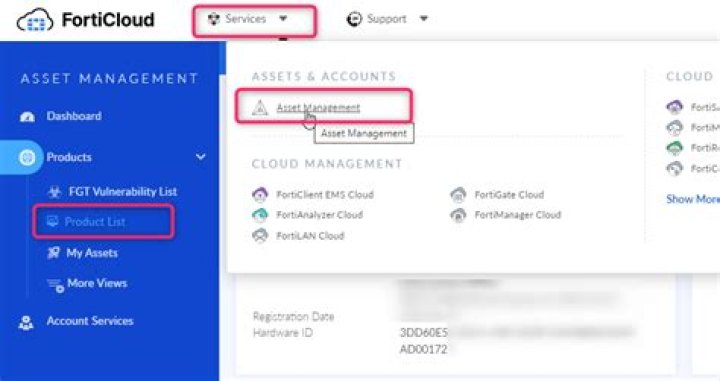Open the More Views icon
This screenshot has width=720, height=381.
tap(56, 285)
